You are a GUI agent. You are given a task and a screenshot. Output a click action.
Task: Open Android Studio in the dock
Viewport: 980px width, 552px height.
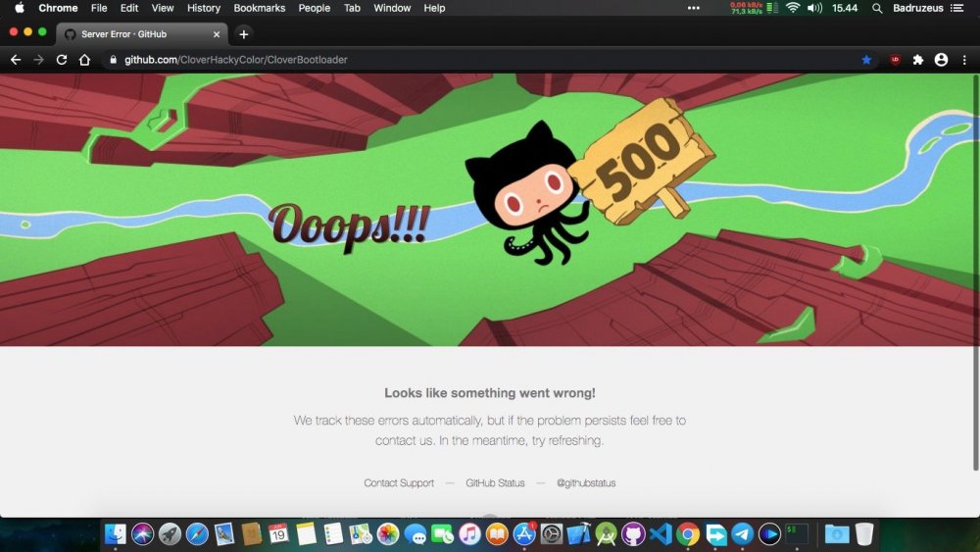[x=606, y=534]
